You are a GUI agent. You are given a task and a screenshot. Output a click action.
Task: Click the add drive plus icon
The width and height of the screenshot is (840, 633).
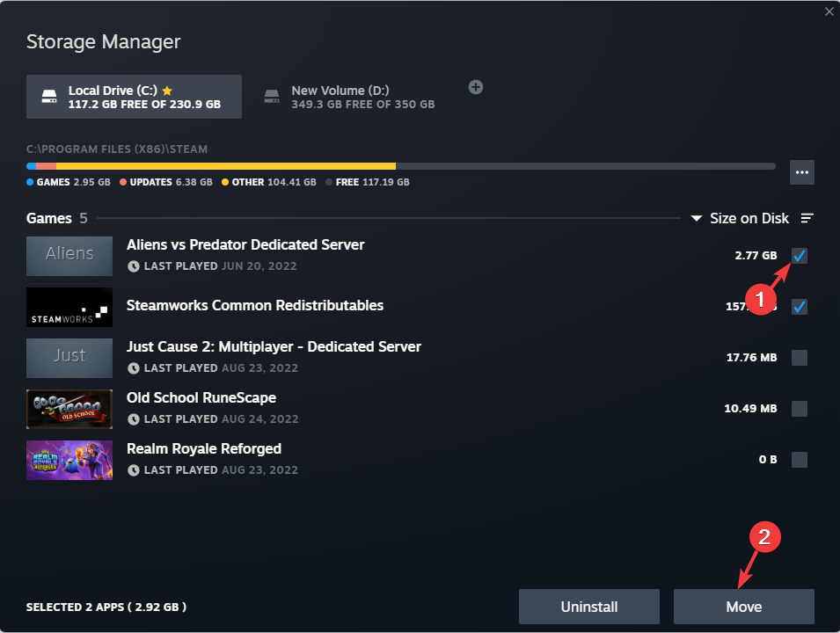pos(475,87)
